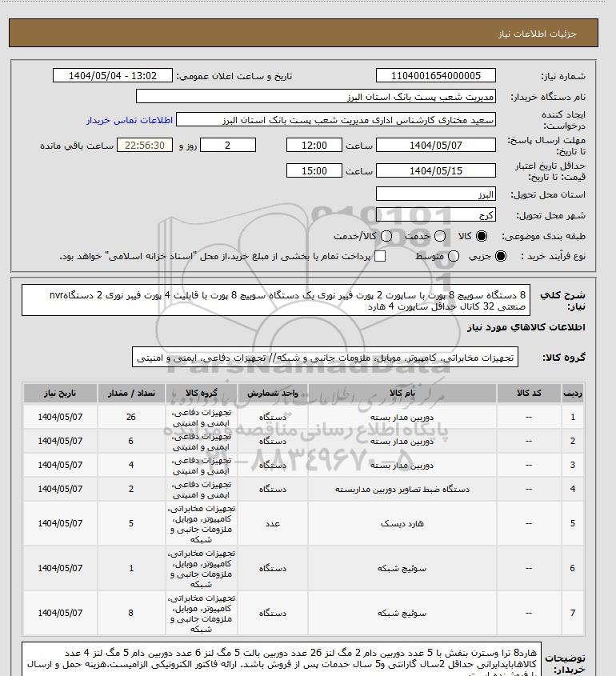
Task: Select سوئیچ شبکه in row 6
Action: [402, 568]
